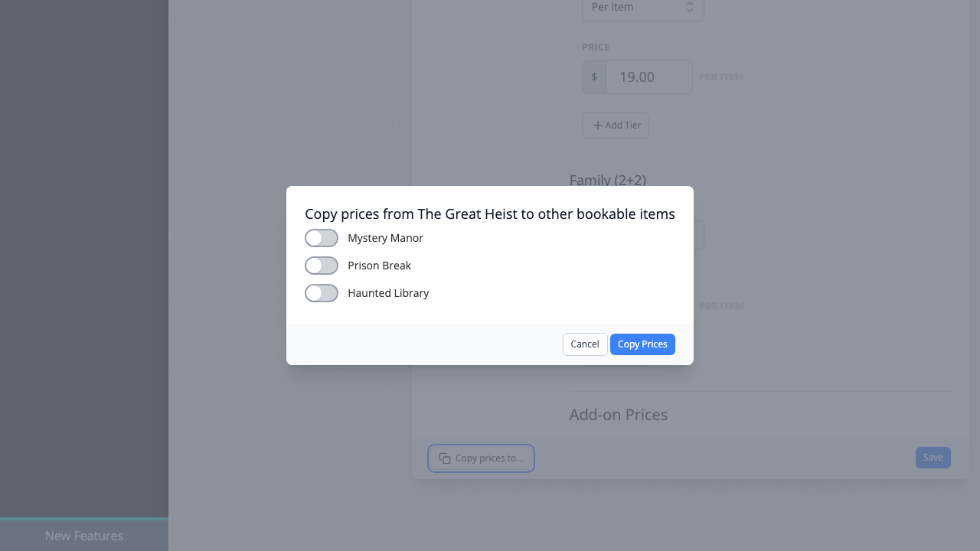Confirm with the Copy Prices button
Screen dimensions: 980x551
pos(642,344)
